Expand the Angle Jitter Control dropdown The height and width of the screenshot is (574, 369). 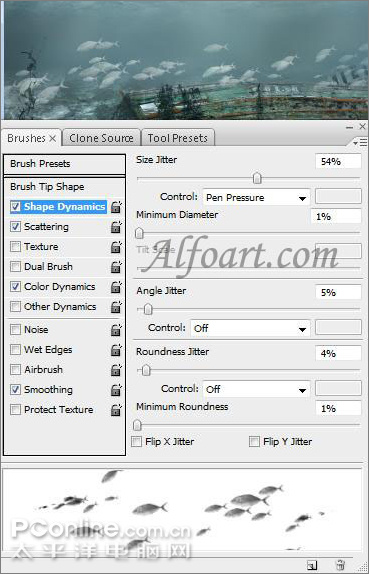coord(250,328)
